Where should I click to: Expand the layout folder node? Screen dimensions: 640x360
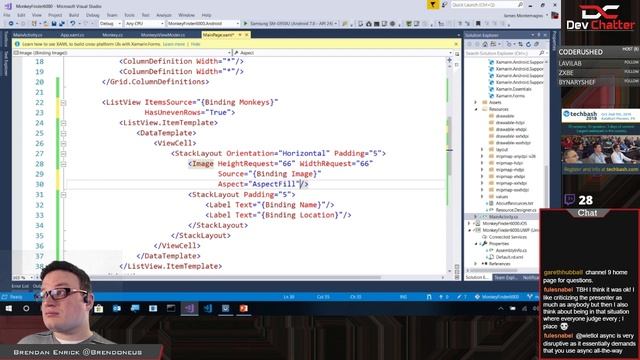[x=482, y=150]
